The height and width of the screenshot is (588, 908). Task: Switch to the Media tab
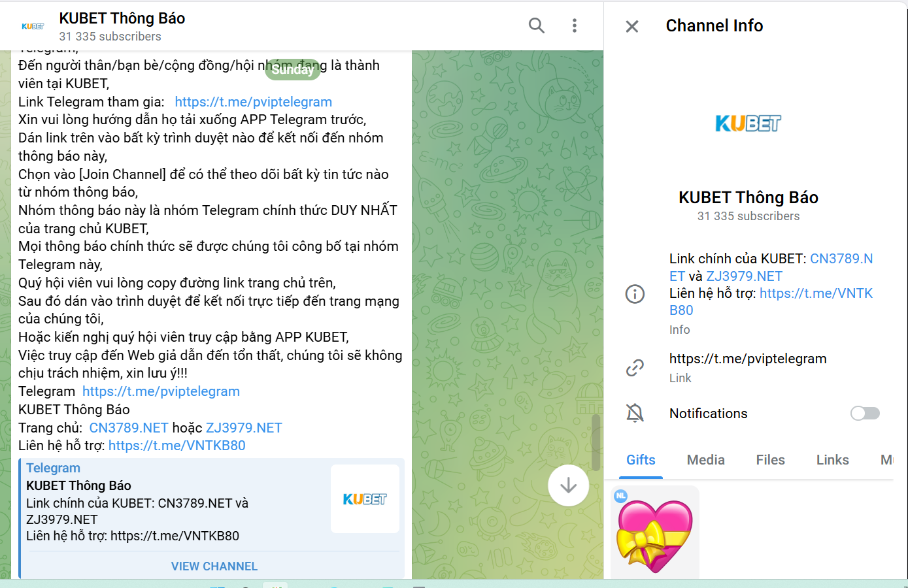(705, 460)
